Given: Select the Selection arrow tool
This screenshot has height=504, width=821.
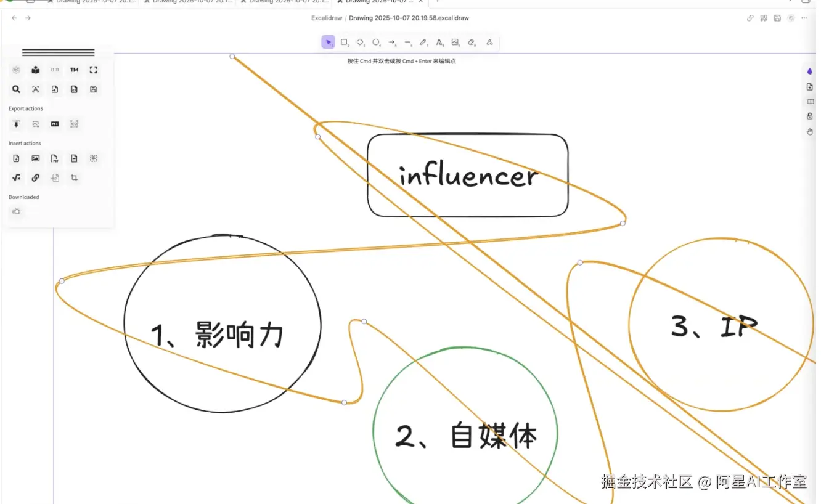Looking at the screenshot, I should (329, 42).
